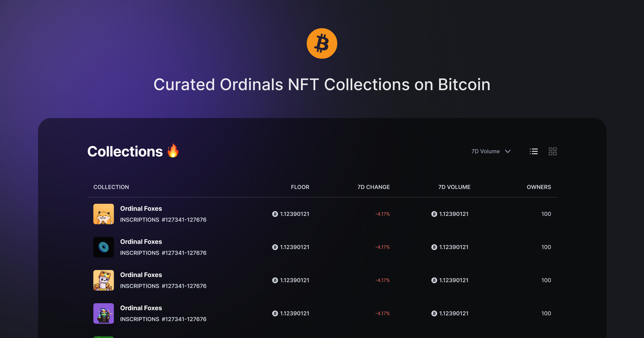Expand the sort chevron arrow

[x=508, y=151]
